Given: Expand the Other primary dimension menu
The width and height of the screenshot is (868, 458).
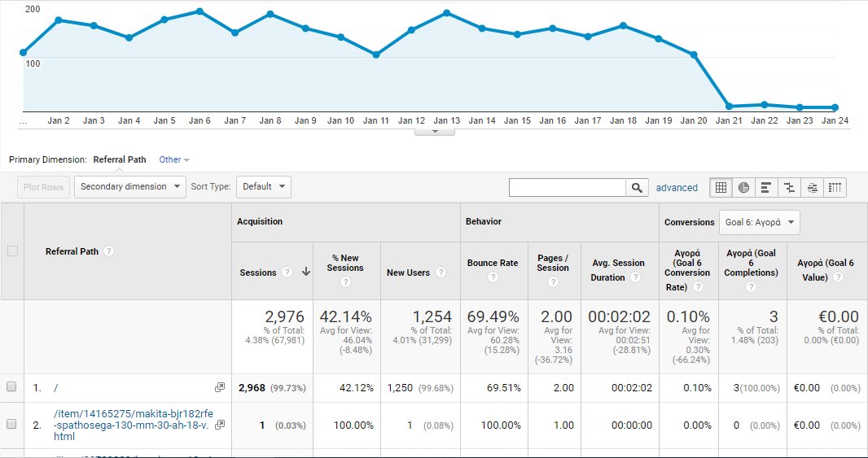Looking at the screenshot, I should [174, 159].
